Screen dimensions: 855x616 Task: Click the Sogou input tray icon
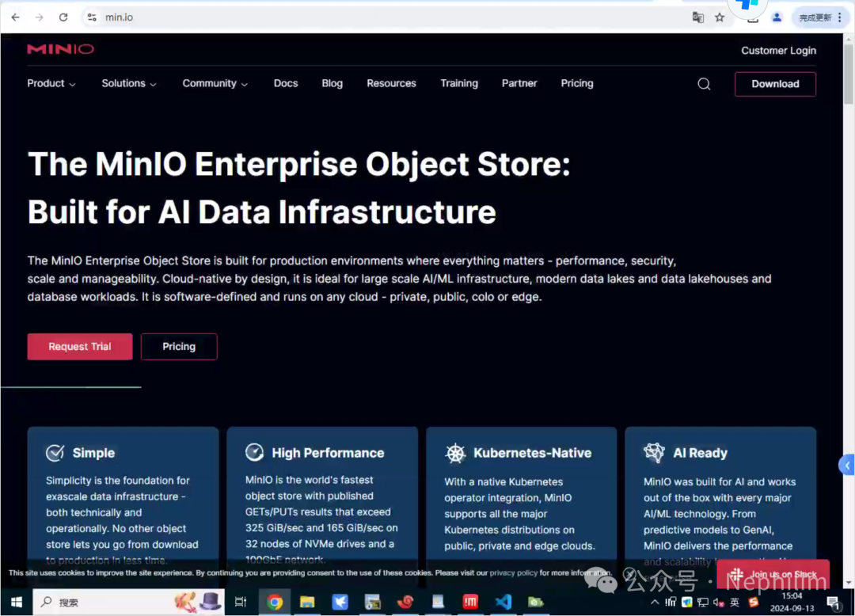click(754, 602)
